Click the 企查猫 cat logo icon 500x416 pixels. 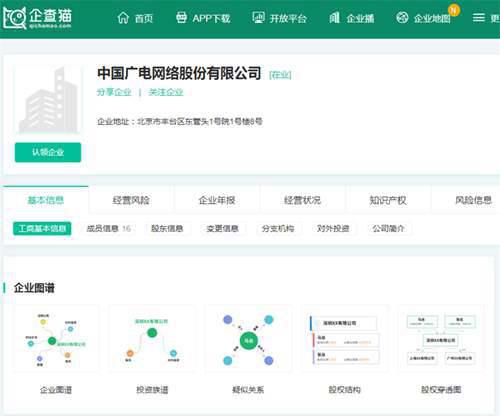pyautogui.click(x=15, y=18)
